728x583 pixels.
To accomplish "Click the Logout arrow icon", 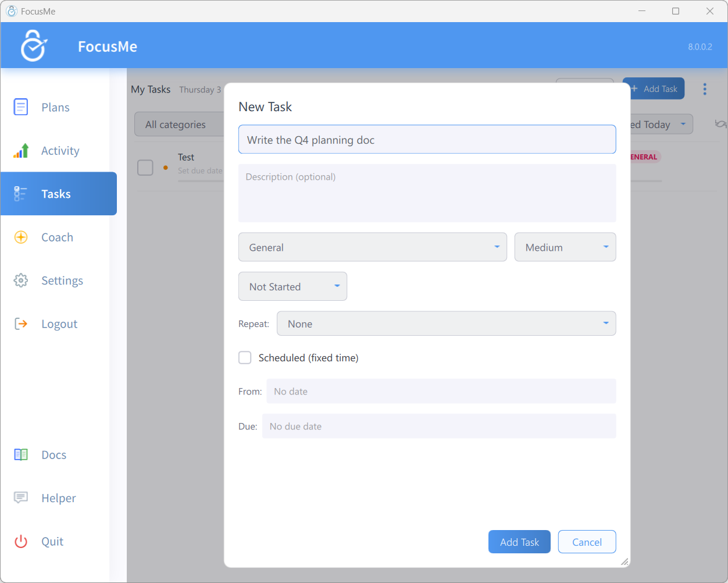I will [21, 324].
